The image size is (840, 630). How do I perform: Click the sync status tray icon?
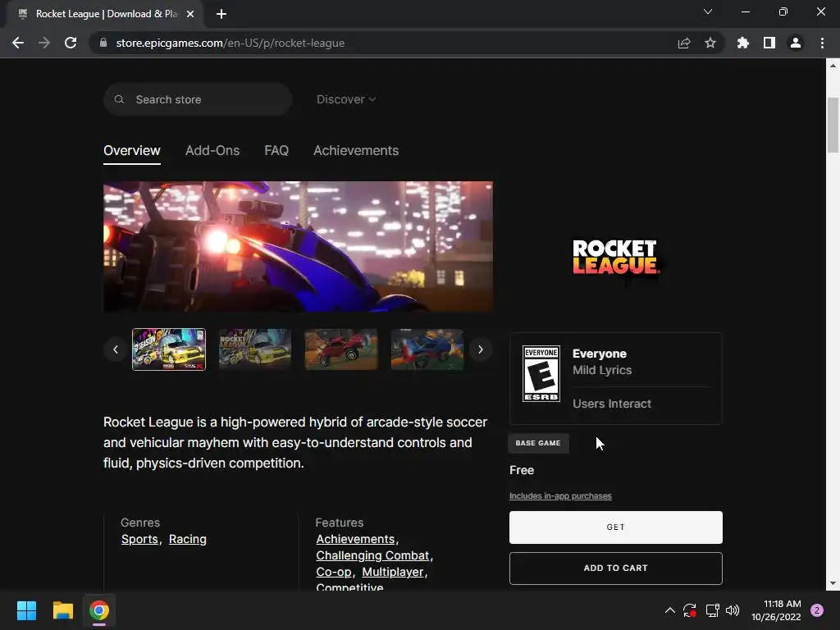[x=690, y=610]
